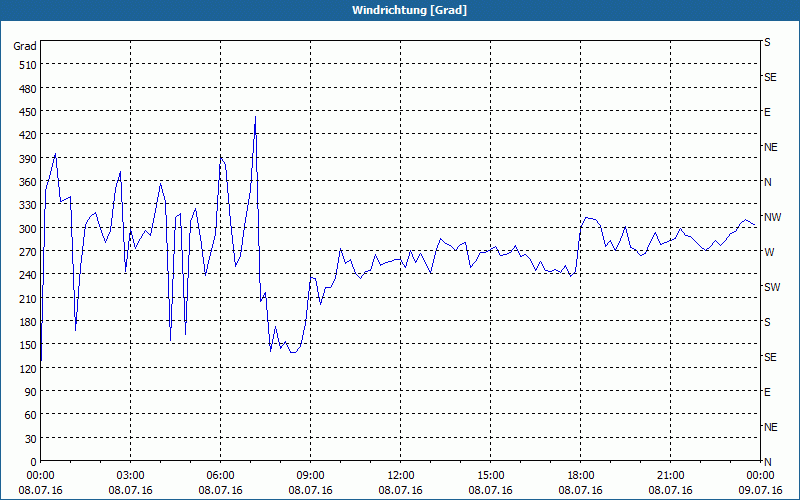Select the SE compass label beside the 135 gridline
The width and height of the screenshot is (800, 500).
point(770,357)
